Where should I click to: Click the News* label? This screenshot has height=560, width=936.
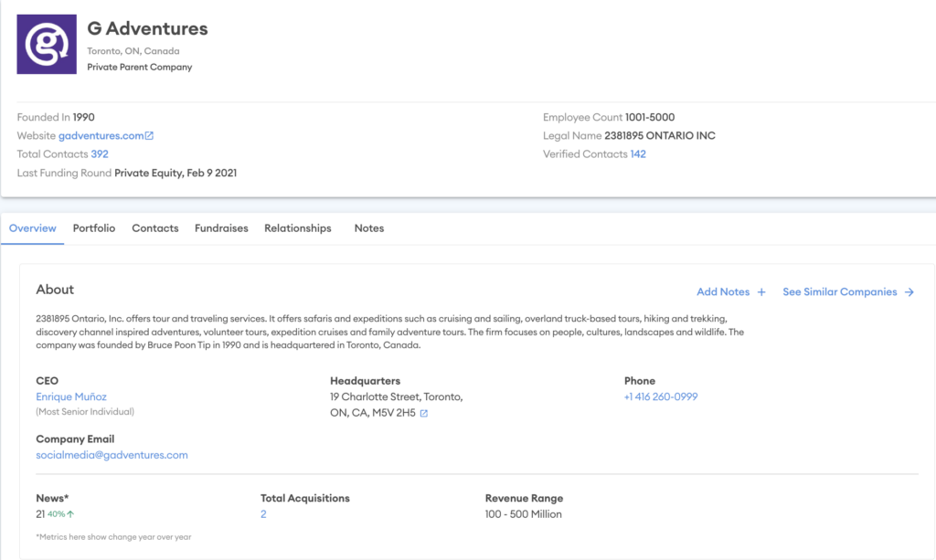(x=52, y=498)
